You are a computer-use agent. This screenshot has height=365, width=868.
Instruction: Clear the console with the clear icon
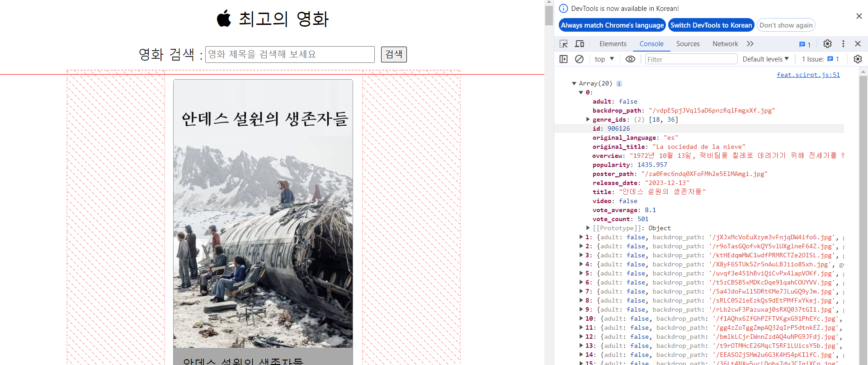coord(579,59)
